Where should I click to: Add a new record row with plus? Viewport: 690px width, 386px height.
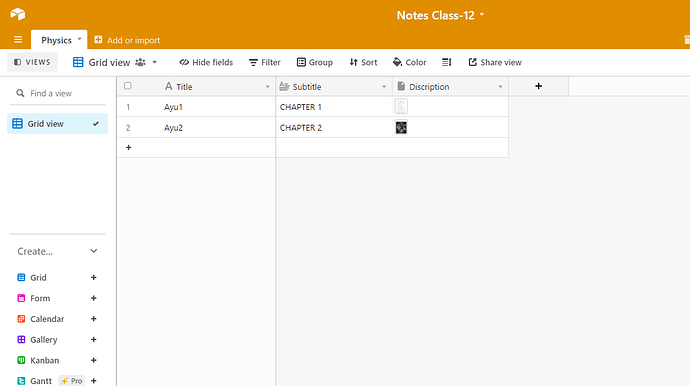pos(128,147)
